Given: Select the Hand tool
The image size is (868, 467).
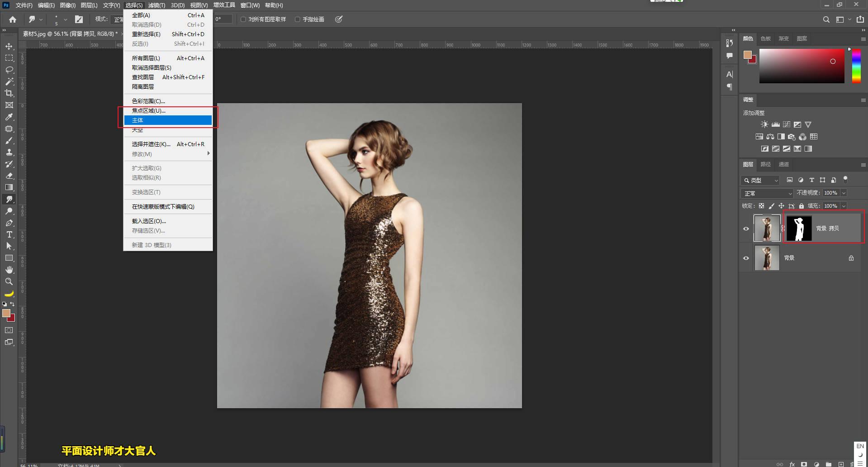Looking at the screenshot, I should pos(9,270).
